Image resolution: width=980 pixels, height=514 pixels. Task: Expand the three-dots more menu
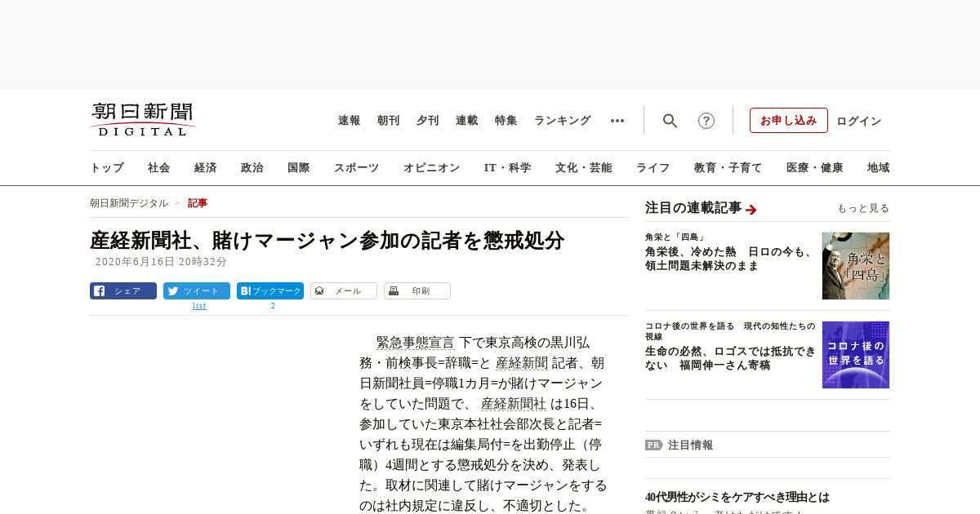[x=617, y=121]
